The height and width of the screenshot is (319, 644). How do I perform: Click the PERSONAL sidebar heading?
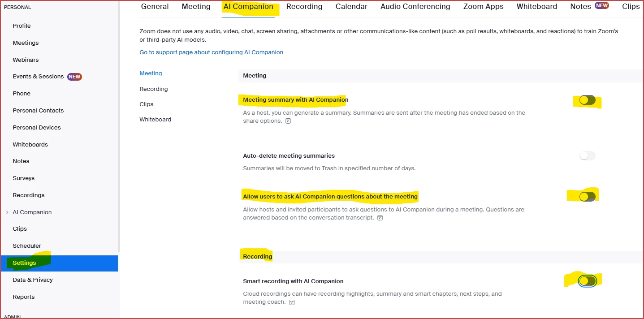click(17, 8)
